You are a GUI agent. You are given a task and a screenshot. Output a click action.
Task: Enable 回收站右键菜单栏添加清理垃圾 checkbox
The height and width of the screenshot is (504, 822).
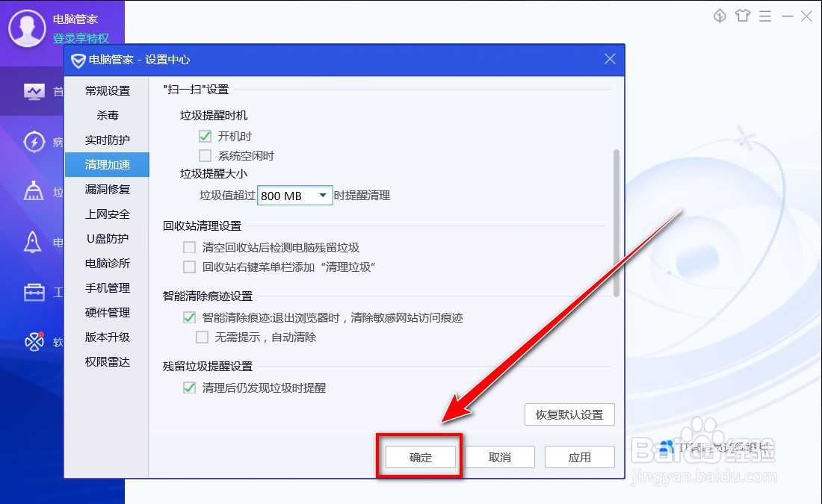coord(189,267)
